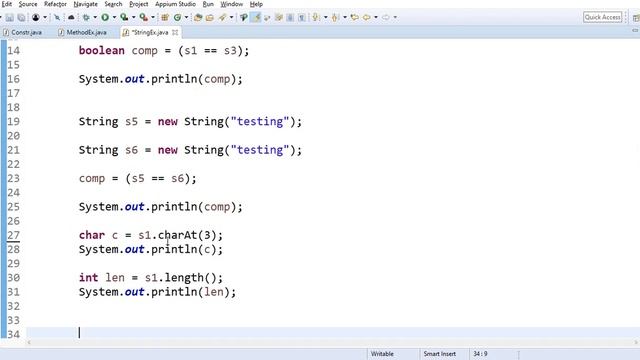Open the Search dropdown arrow
This screenshot has width=640, height=360.
pyautogui.click(x=231, y=18)
